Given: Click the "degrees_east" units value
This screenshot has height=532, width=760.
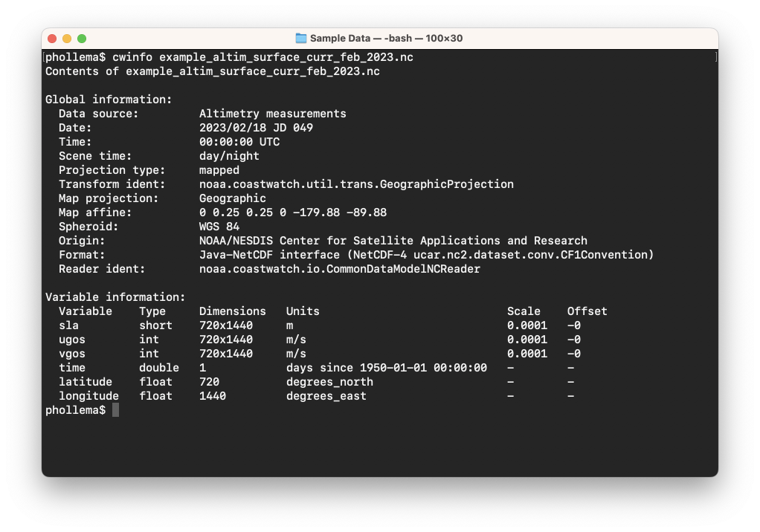Looking at the screenshot, I should (326, 396).
